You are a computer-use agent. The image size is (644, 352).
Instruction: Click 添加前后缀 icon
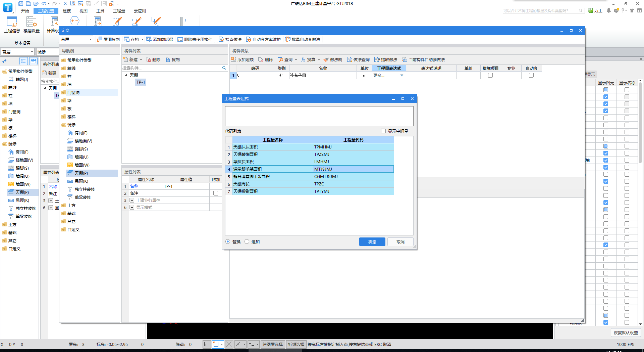pos(149,39)
